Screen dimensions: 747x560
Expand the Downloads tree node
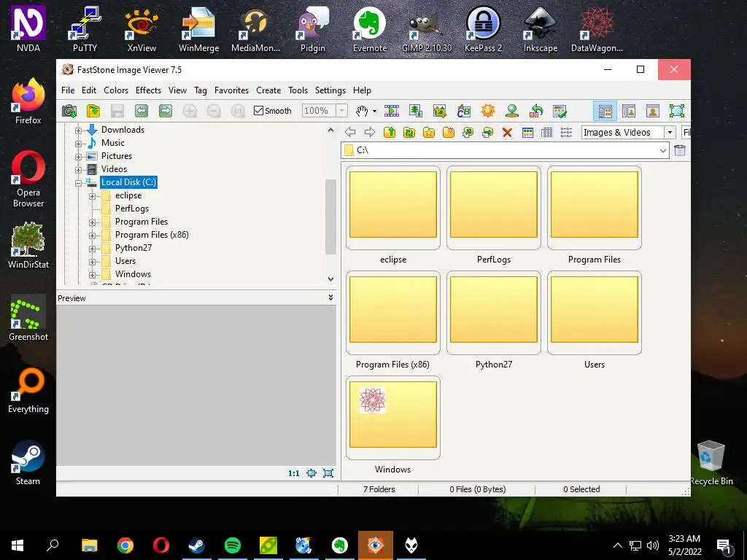click(79, 130)
